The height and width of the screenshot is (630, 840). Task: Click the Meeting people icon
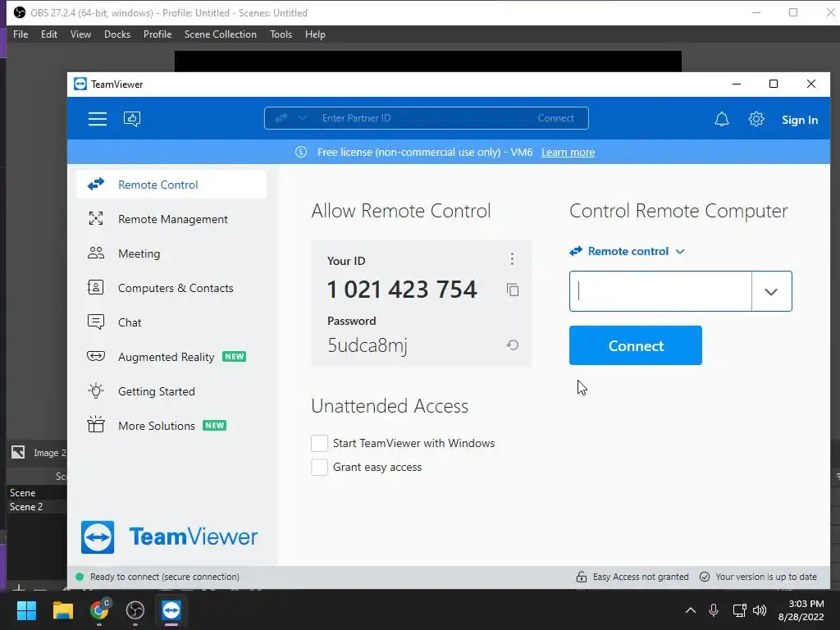pyautogui.click(x=96, y=253)
